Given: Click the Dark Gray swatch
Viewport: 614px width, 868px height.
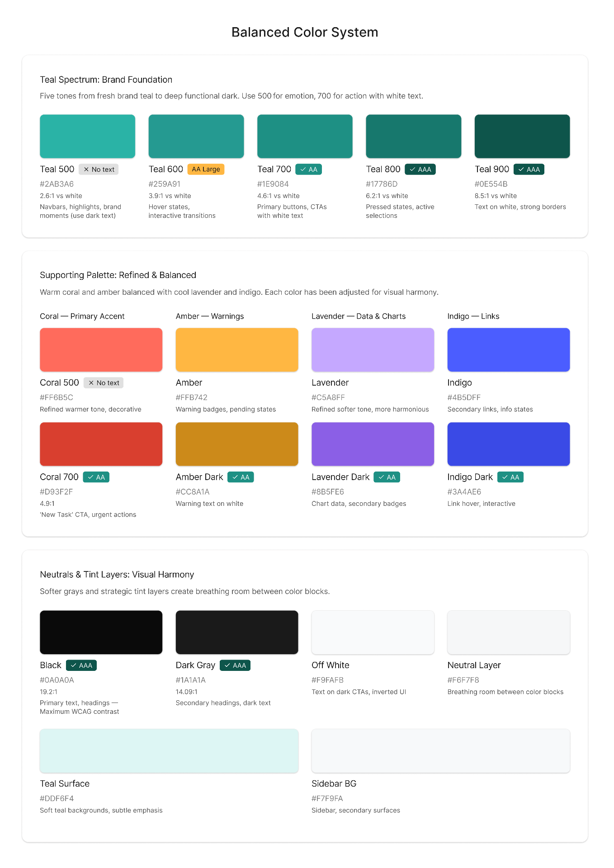Looking at the screenshot, I should point(237,632).
